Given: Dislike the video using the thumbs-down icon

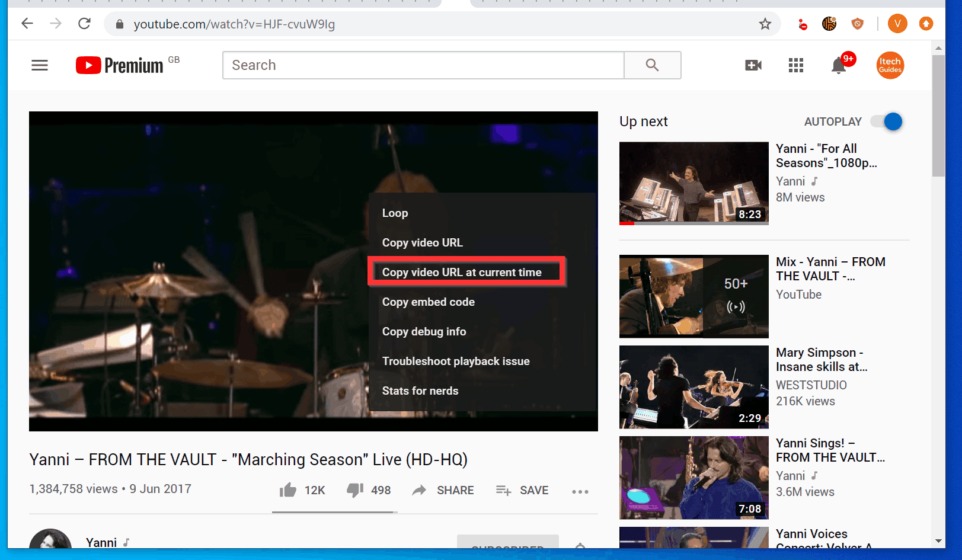Looking at the screenshot, I should (355, 490).
